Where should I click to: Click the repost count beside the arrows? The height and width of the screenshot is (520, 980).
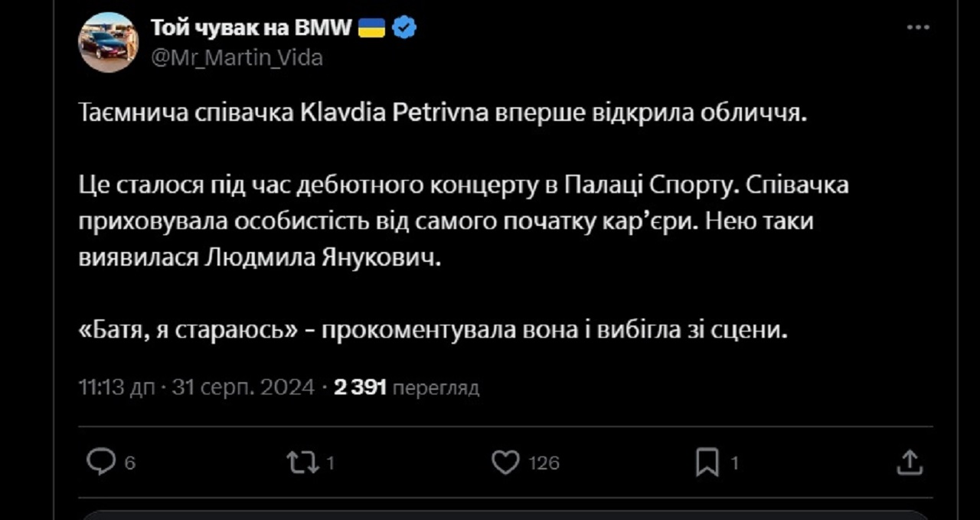tap(330, 463)
